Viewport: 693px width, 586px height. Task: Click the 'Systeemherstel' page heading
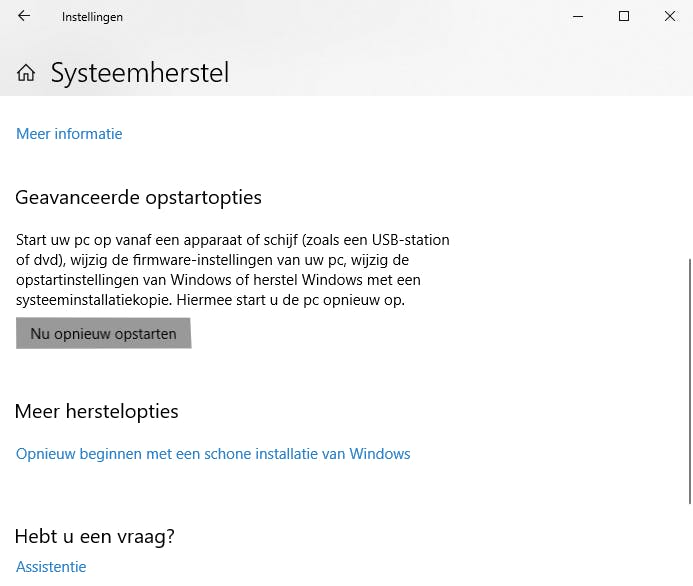(x=140, y=73)
